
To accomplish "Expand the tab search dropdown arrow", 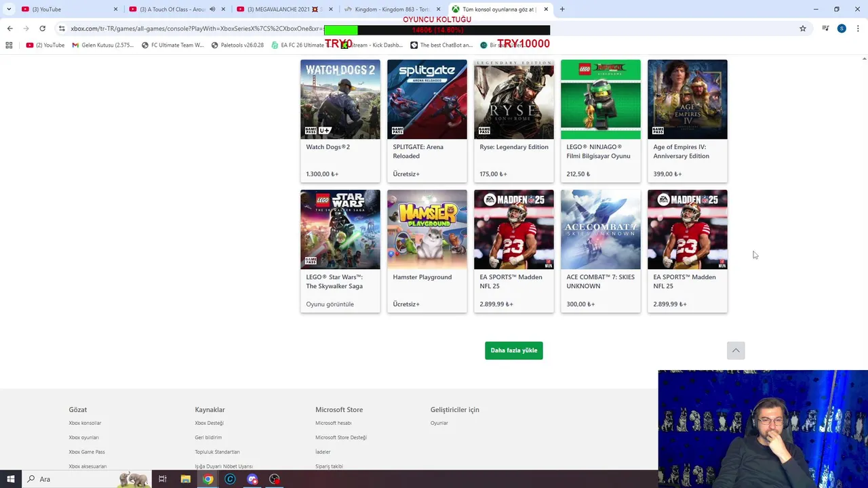I will tap(9, 9).
